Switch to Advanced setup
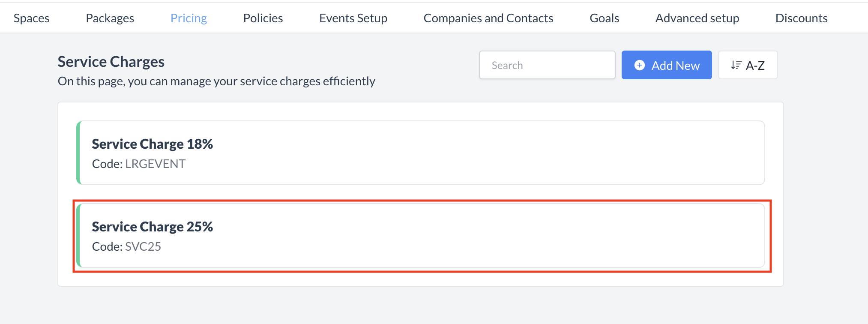This screenshot has height=324, width=868. 697,18
